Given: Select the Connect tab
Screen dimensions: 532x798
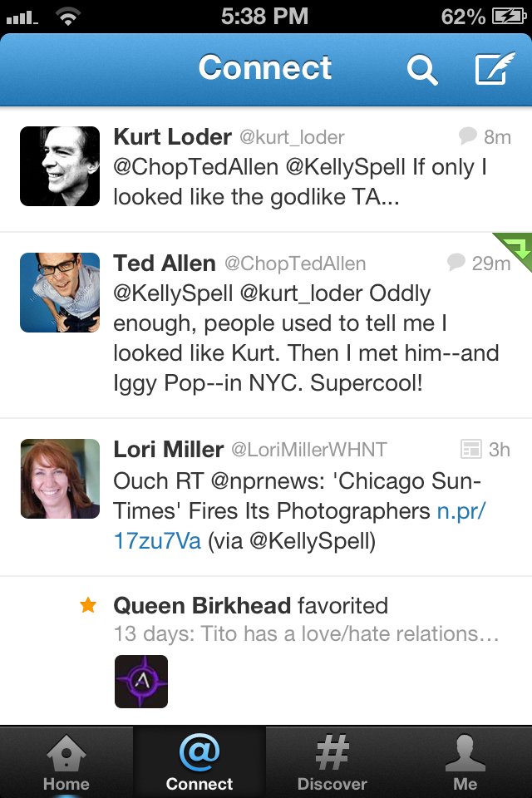Looking at the screenshot, I should (x=199, y=761).
